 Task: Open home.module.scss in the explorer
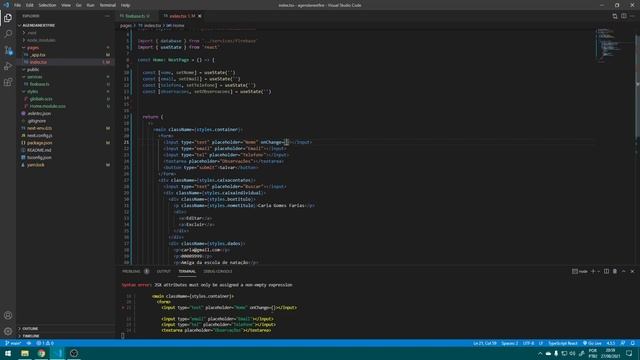pyautogui.click(x=47, y=106)
